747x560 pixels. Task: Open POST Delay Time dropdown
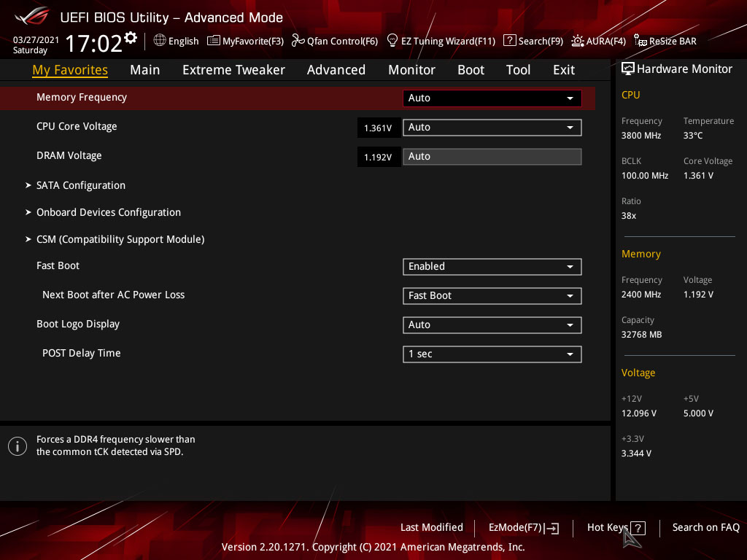pyautogui.click(x=492, y=354)
